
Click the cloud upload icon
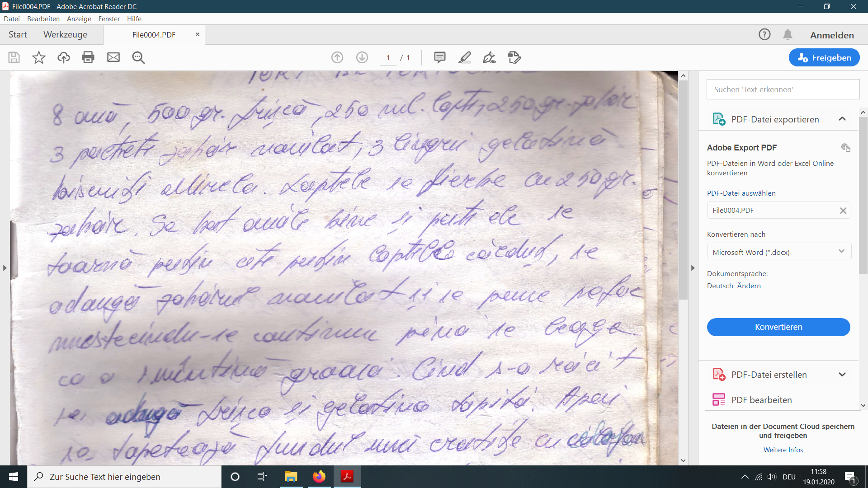(64, 57)
